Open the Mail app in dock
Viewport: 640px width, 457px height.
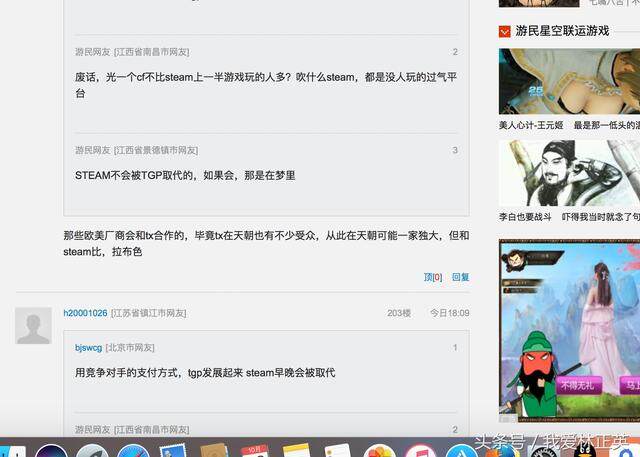[x=173, y=450]
